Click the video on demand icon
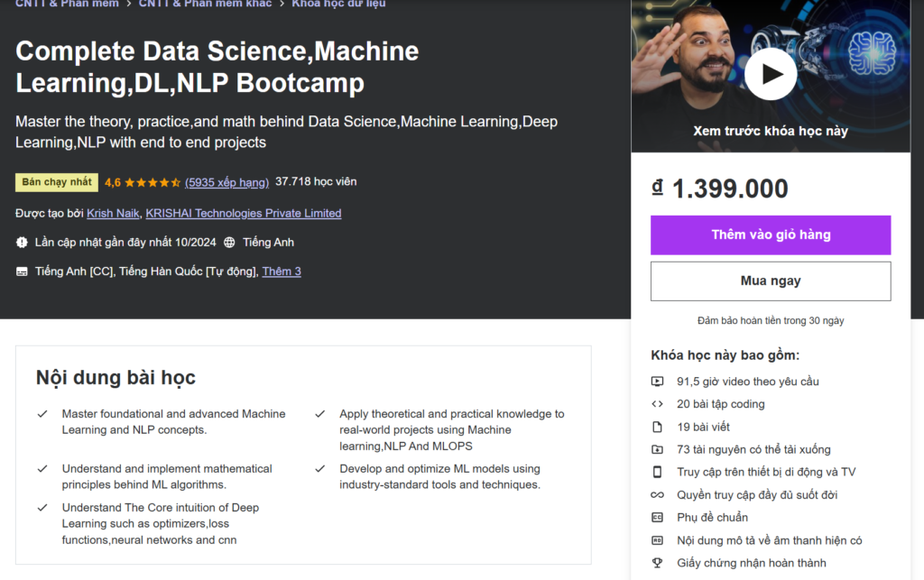 point(657,382)
